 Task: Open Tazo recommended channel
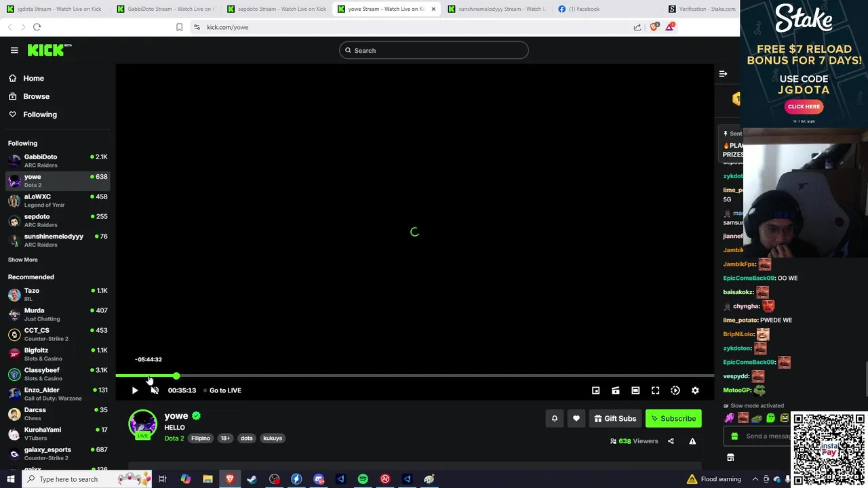click(x=58, y=294)
